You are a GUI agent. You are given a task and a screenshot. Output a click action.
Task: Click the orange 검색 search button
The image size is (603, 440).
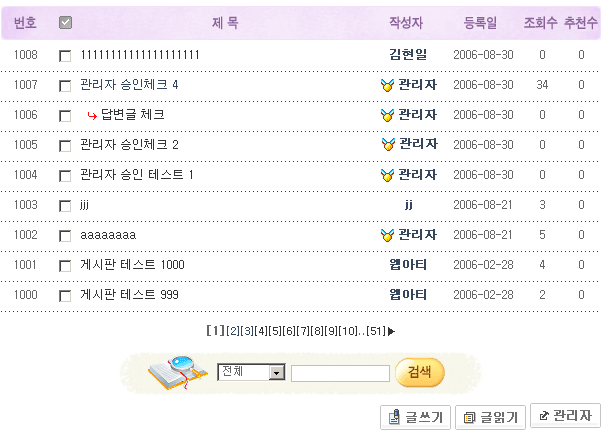tap(420, 372)
